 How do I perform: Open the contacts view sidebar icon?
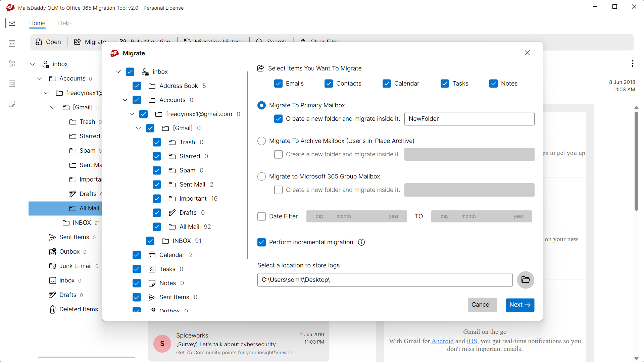point(12,63)
